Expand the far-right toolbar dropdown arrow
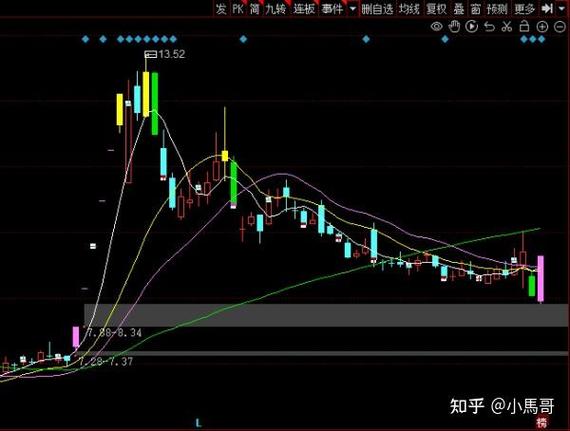The height and width of the screenshot is (431, 570). click(562, 8)
